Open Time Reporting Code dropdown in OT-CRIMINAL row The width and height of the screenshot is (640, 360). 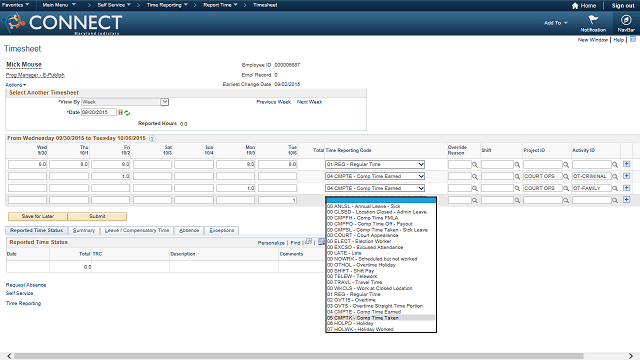click(375, 176)
